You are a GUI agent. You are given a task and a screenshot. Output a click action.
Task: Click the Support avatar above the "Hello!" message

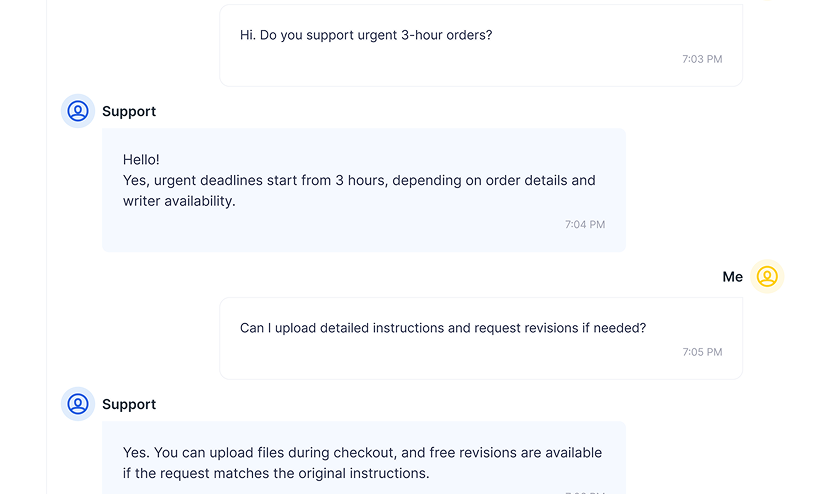coord(78,111)
